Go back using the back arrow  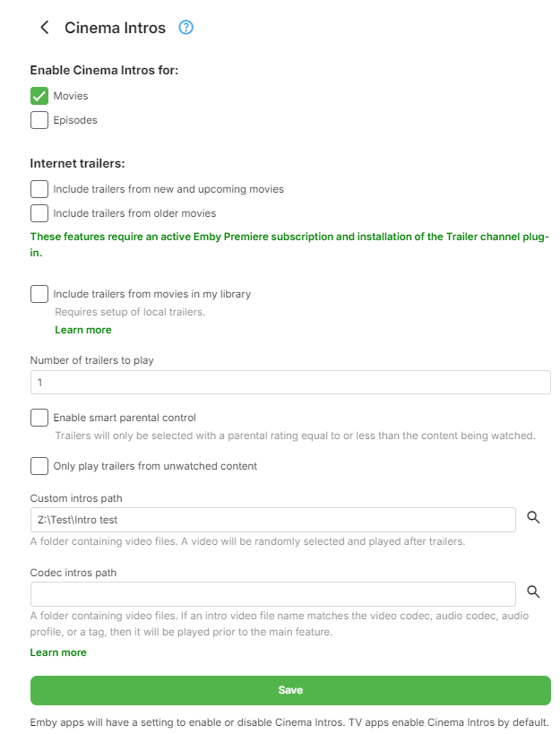point(45,28)
